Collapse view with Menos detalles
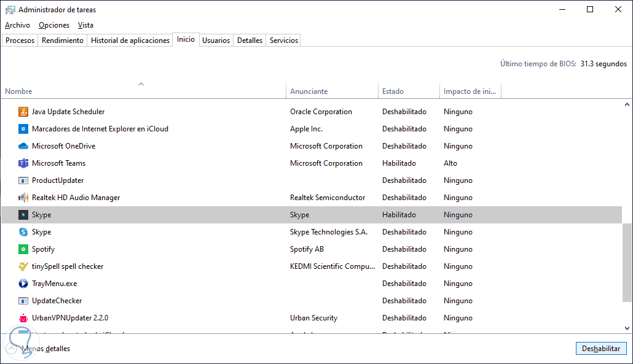 click(x=45, y=349)
